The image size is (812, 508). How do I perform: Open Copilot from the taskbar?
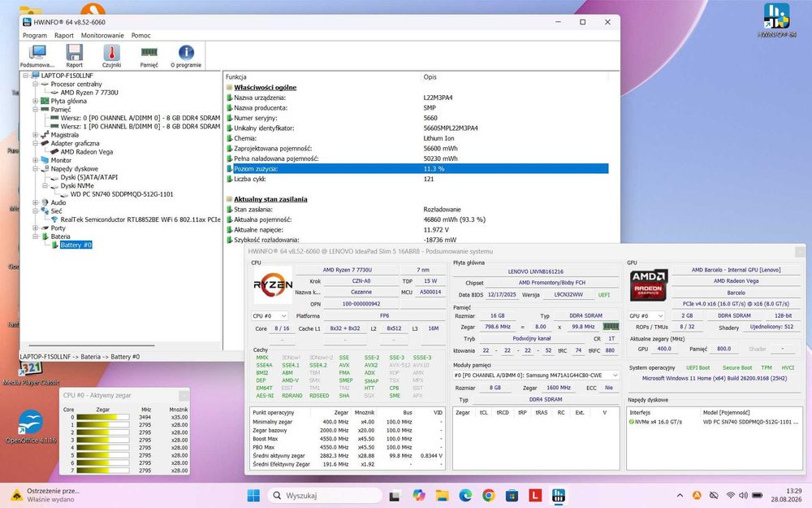click(x=418, y=496)
